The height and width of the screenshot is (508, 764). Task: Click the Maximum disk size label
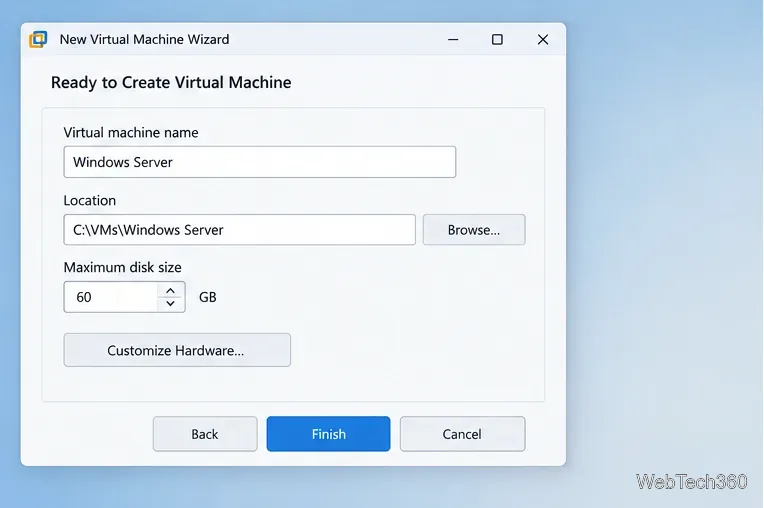(122, 267)
